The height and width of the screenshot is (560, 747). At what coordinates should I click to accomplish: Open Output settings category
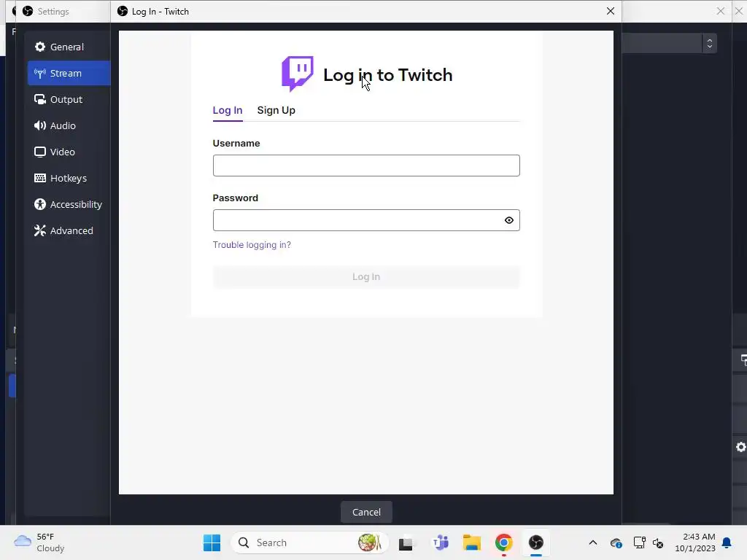point(69,99)
